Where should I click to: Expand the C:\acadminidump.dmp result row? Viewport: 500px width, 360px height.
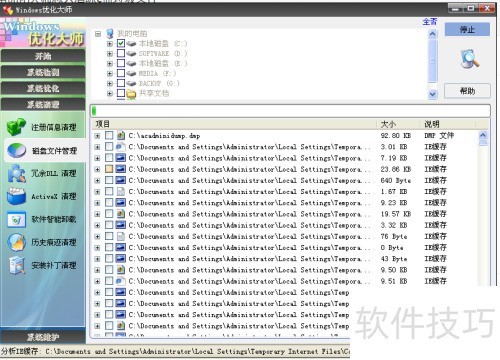click(x=97, y=136)
